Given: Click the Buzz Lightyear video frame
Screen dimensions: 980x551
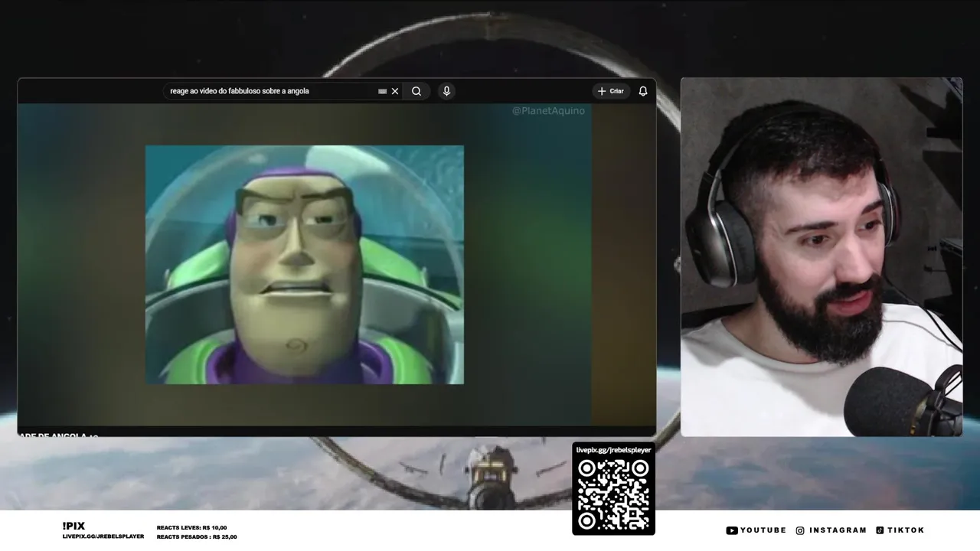Looking at the screenshot, I should 305,265.
